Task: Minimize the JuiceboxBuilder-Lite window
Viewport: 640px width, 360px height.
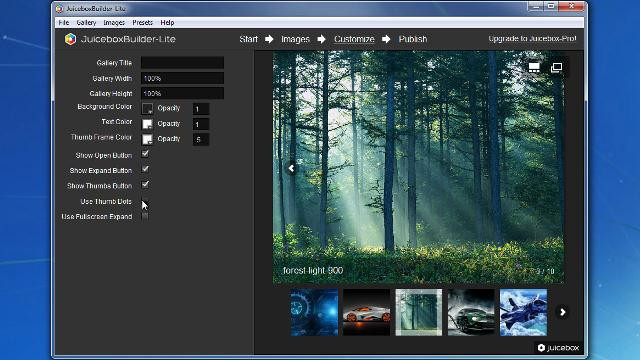Action: tap(536, 7)
